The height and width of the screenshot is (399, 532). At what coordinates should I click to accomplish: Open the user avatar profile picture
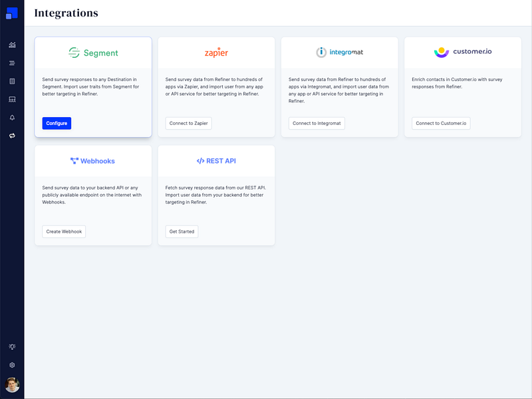(x=12, y=385)
